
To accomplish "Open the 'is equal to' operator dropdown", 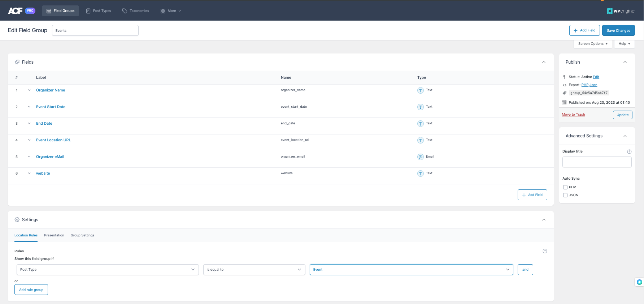I will [x=254, y=270].
